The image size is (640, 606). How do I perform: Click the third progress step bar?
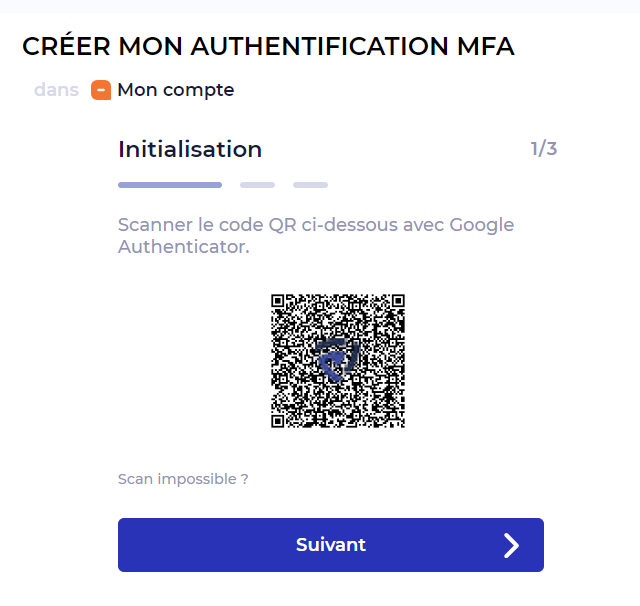click(310, 185)
